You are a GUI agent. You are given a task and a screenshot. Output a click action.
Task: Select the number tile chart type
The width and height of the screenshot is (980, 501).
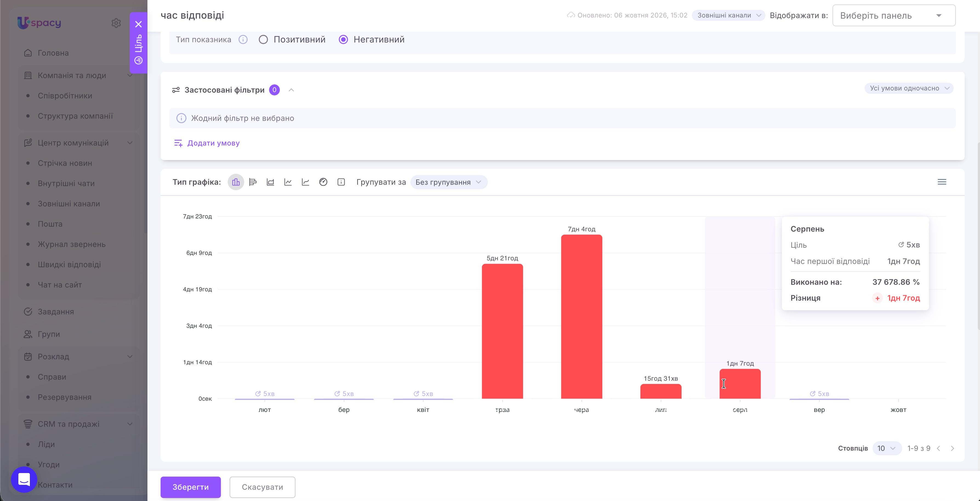tap(341, 182)
